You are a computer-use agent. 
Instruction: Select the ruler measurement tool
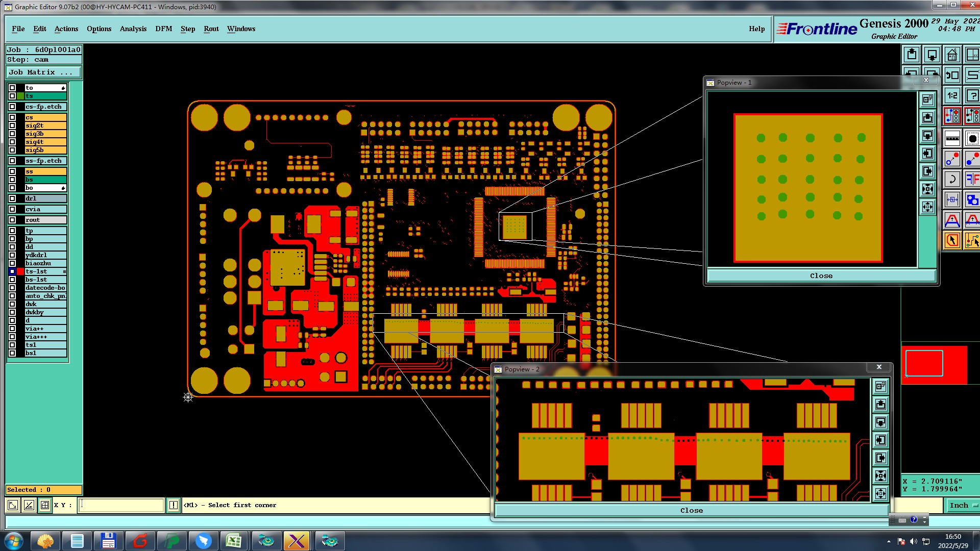coord(952,138)
